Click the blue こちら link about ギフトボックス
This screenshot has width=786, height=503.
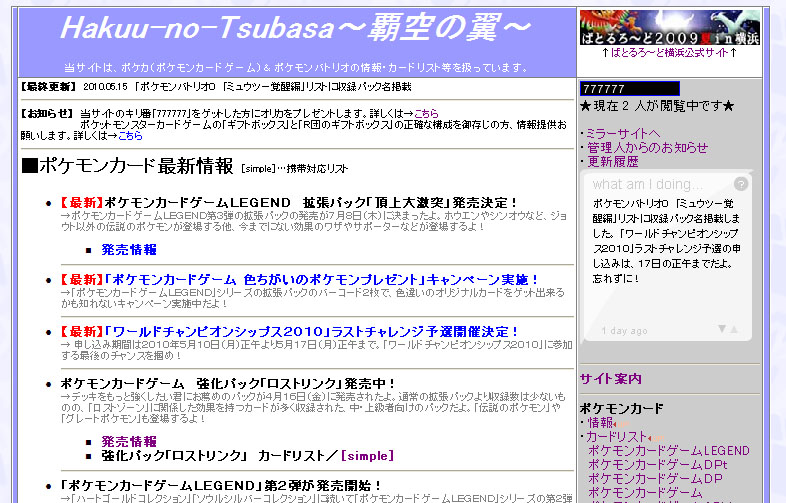point(130,135)
